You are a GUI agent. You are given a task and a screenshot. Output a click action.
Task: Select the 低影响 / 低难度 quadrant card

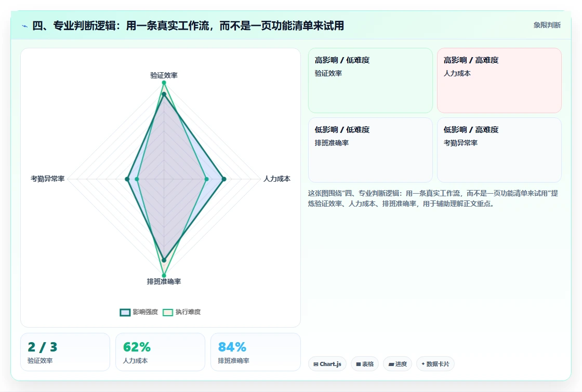tap(371, 150)
